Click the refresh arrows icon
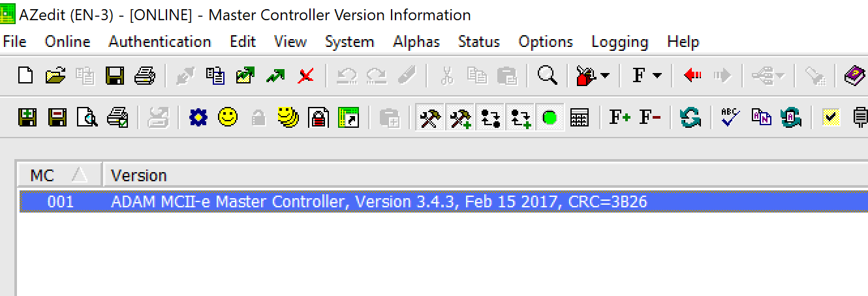This screenshot has width=868, height=296. [690, 118]
